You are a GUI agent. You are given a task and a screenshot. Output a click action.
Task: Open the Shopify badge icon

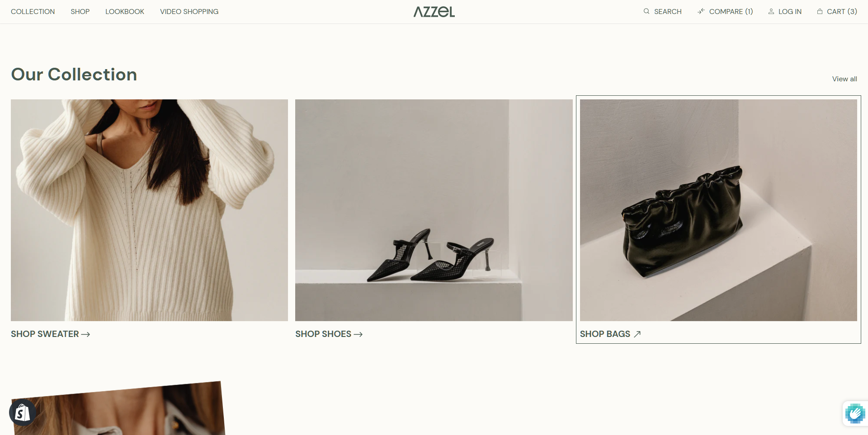(23, 412)
